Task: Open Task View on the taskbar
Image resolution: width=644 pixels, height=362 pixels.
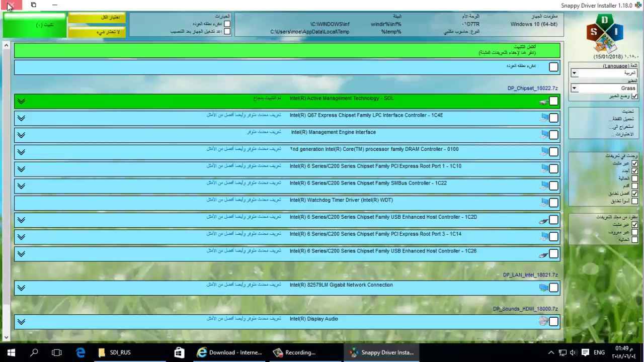Action: [x=57, y=352]
